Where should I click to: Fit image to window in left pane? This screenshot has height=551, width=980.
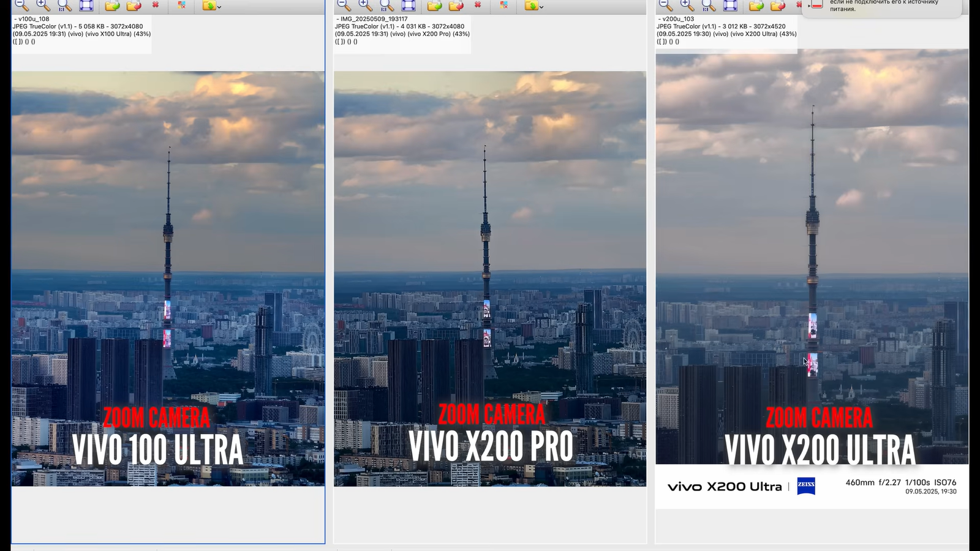click(x=86, y=6)
